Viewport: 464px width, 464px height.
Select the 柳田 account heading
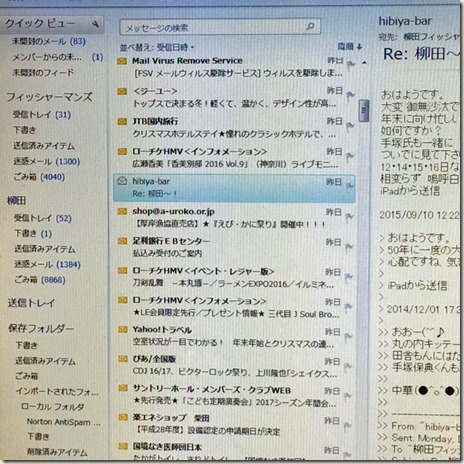16,200
